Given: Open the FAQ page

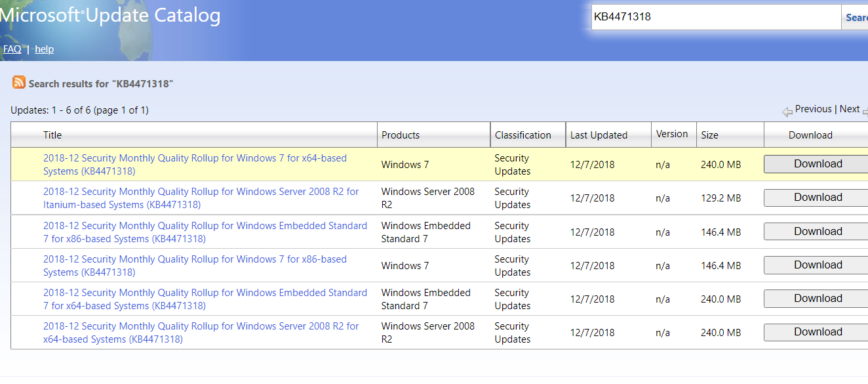Looking at the screenshot, I should pyautogui.click(x=12, y=49).
